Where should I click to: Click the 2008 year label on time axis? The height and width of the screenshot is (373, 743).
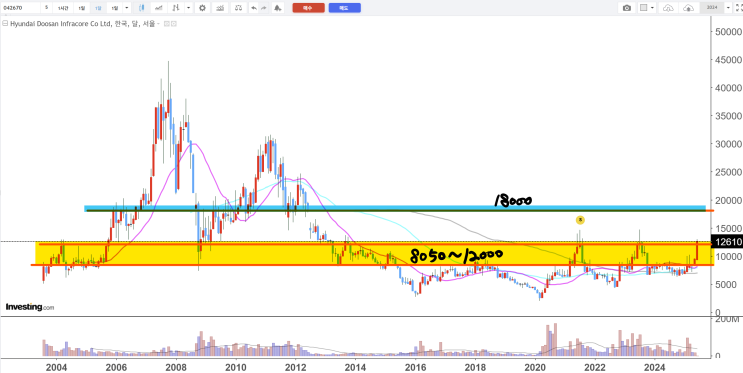(x=176, y=367)
